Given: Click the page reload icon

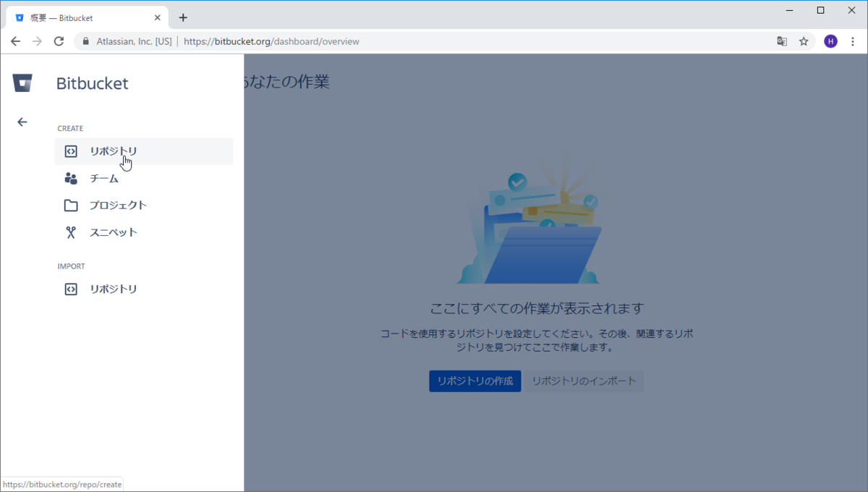Looking at the screenshot, I should (59, 41).
